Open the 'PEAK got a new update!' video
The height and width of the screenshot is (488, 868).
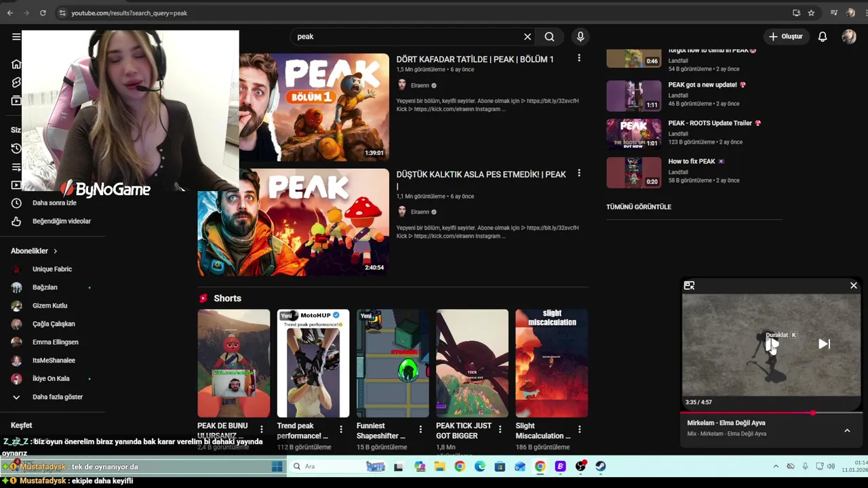703,85
